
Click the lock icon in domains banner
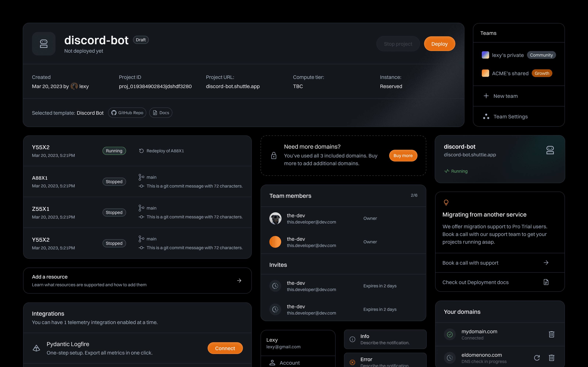[274, 156]
